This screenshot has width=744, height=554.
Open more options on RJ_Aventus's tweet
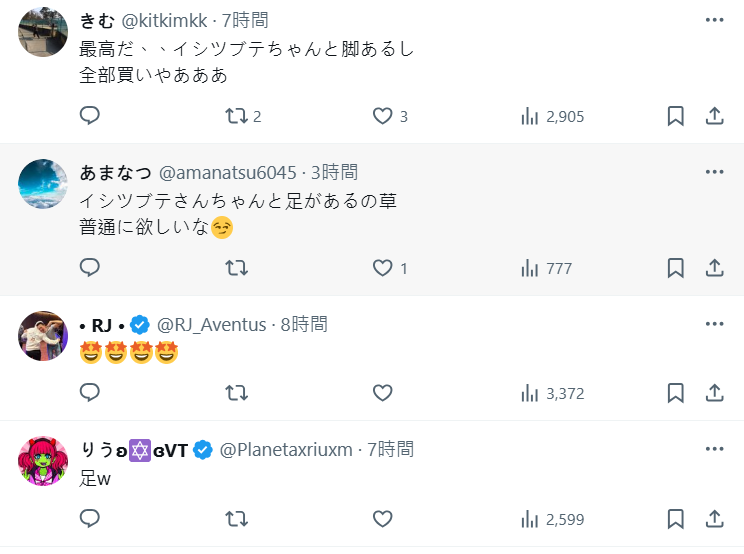(x=714, y=325)
